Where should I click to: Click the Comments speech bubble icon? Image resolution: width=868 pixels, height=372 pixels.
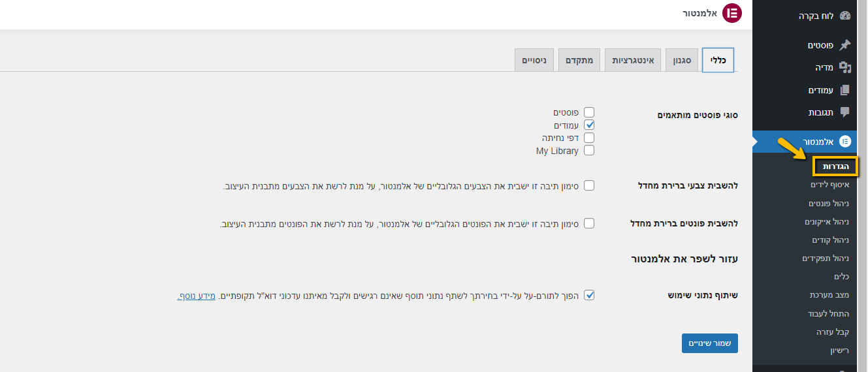[x=845, y=112]
